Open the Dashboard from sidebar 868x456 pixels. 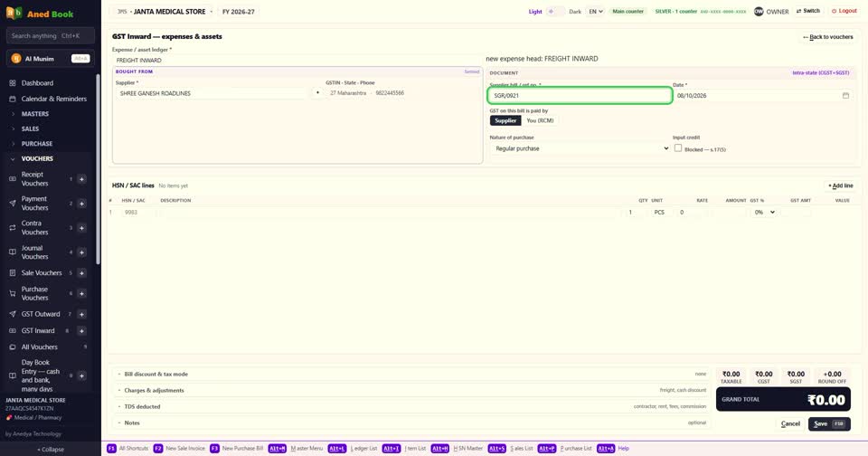click(37, 83)
